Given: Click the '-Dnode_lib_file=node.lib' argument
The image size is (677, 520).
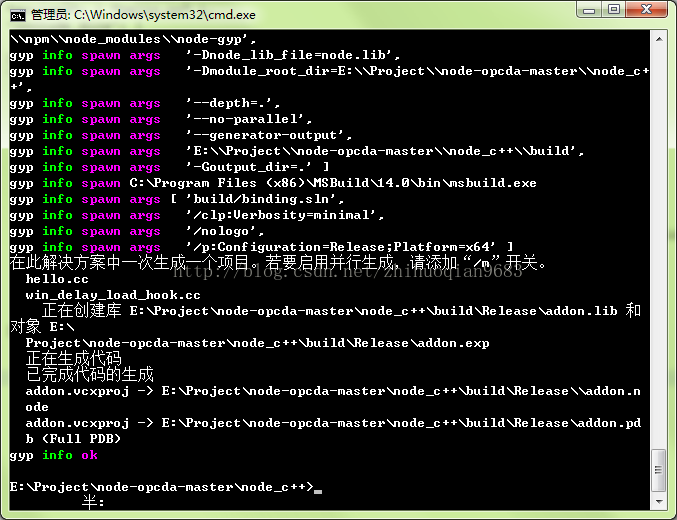Looking at the screenshot, I should (x=293, y=55).
